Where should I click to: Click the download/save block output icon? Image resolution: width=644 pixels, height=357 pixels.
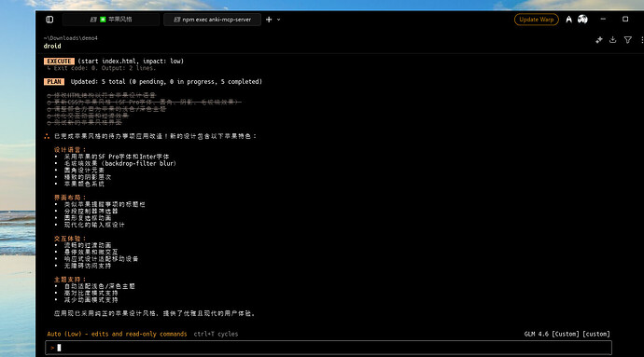coord(613,40)
